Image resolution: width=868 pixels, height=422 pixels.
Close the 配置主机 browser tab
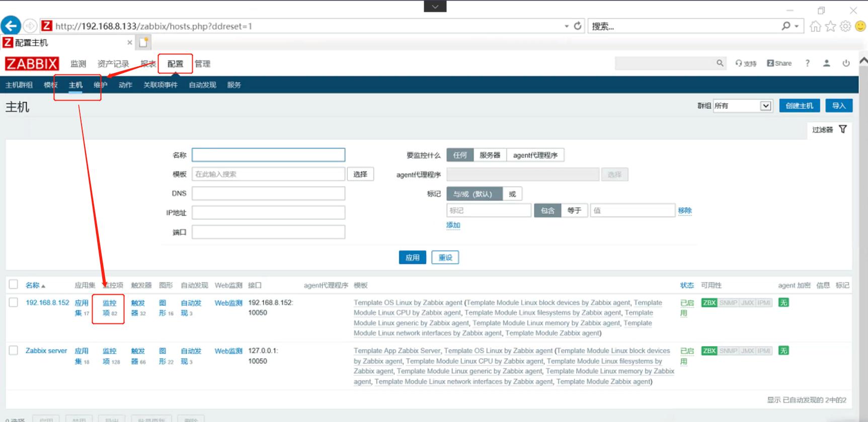tap(130, 43)
